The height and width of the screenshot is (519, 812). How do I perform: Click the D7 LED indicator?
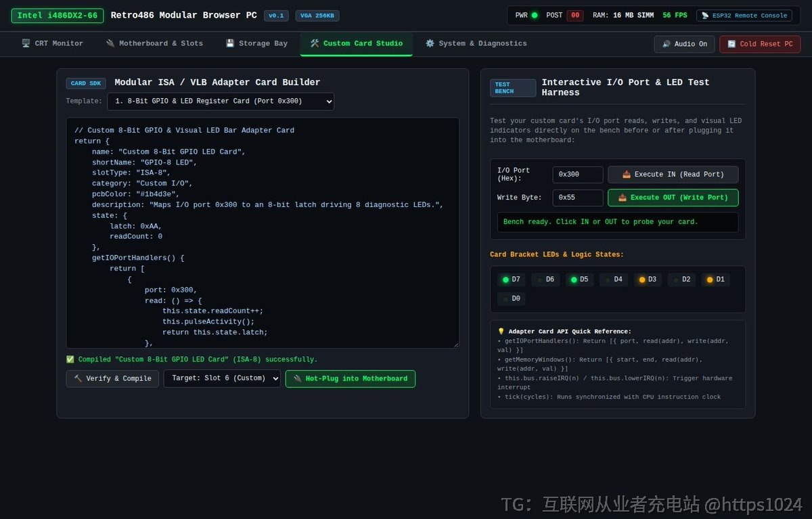(x=511, y=279)
